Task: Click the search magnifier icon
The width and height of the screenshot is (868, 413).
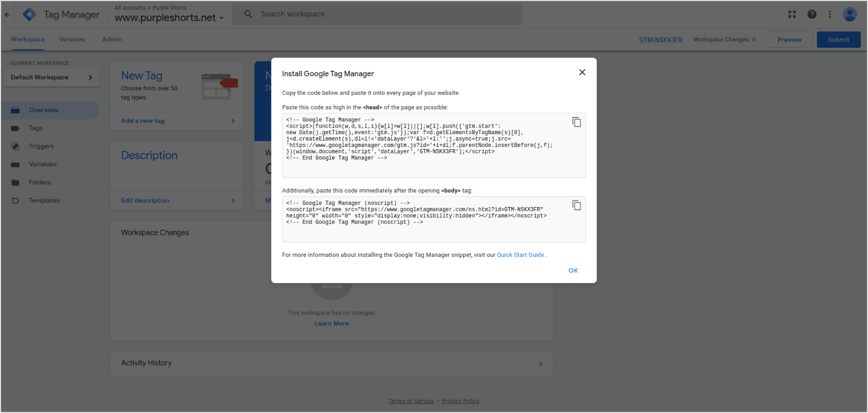Action: [x=248, y=14]
